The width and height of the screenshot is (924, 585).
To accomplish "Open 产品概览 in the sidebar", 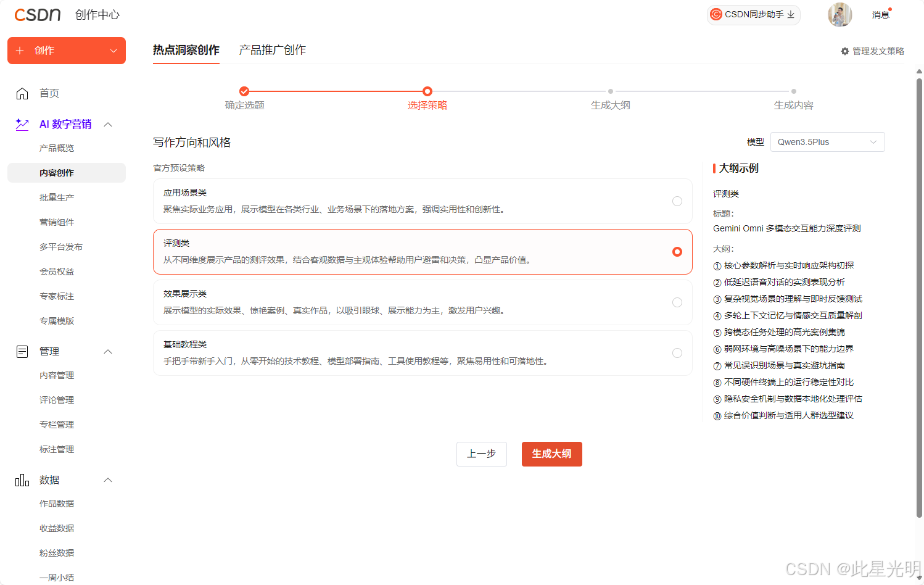I will 57,148.
